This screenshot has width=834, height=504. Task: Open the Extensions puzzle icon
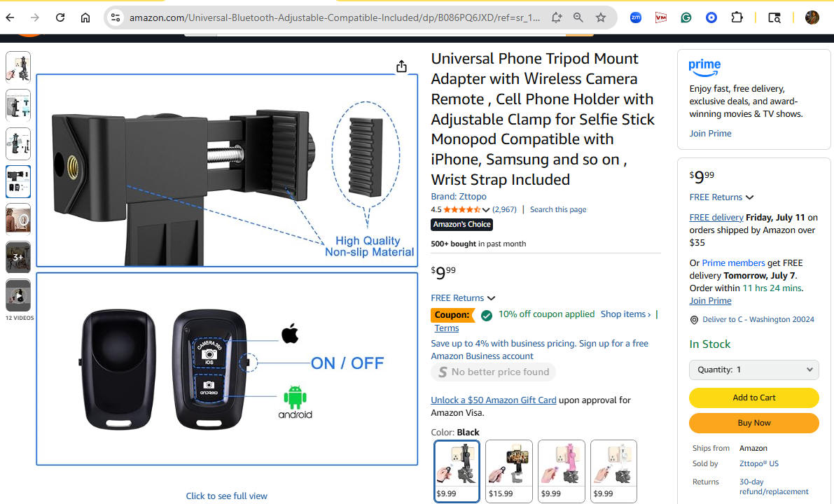coord(737,17)
